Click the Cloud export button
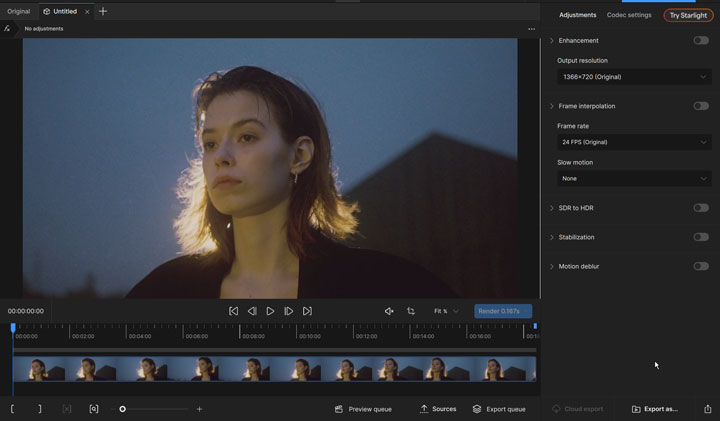This screenshot has height=421, width=720. tap(578, 409)
